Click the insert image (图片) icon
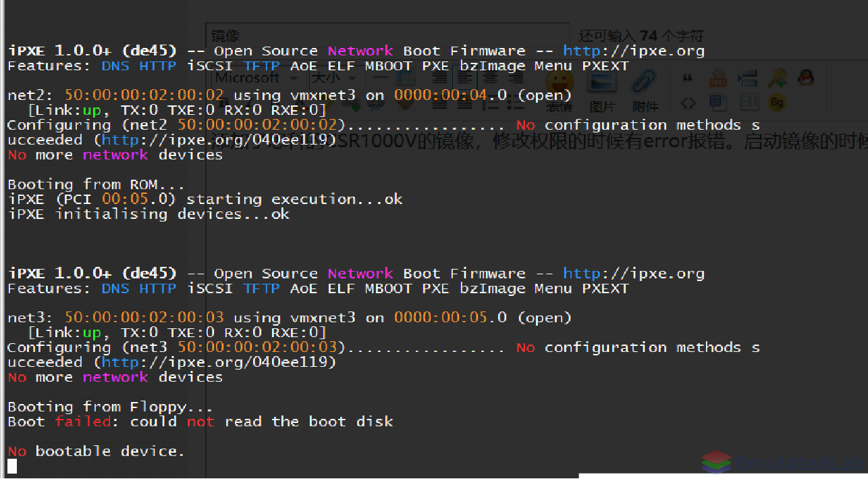This screenshot has height=479, width=868. point(602,91)
